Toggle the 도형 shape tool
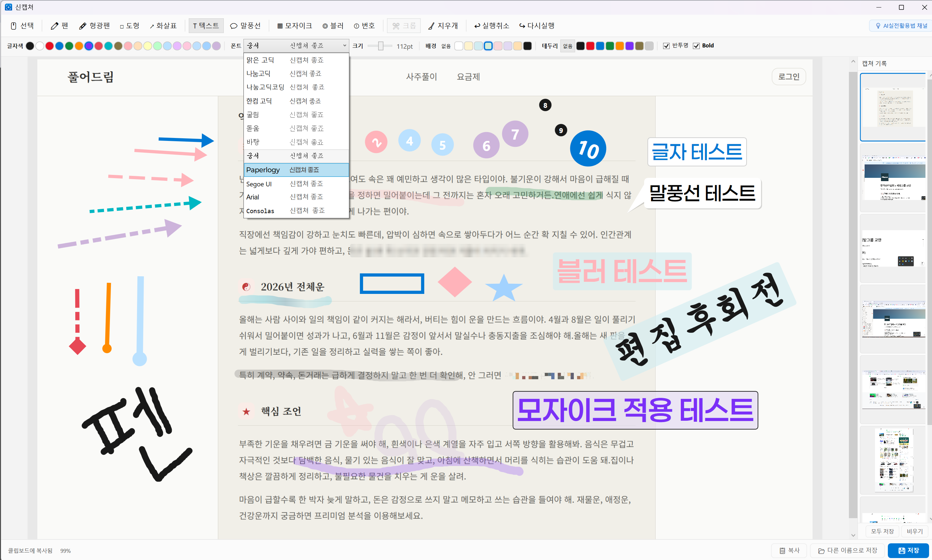This screenshot has width=932, height=560. click(x=130, y=25)
